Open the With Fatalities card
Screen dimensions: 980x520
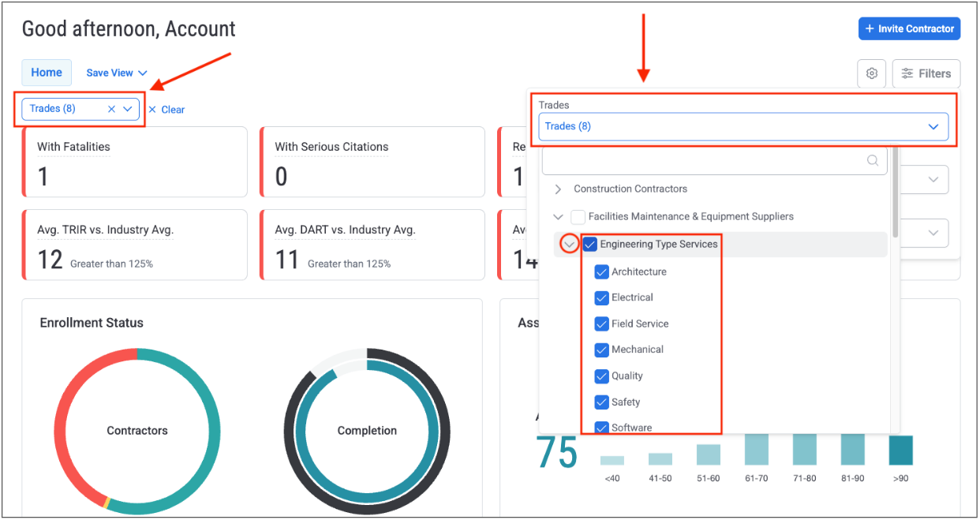click(x=135, y=162)
